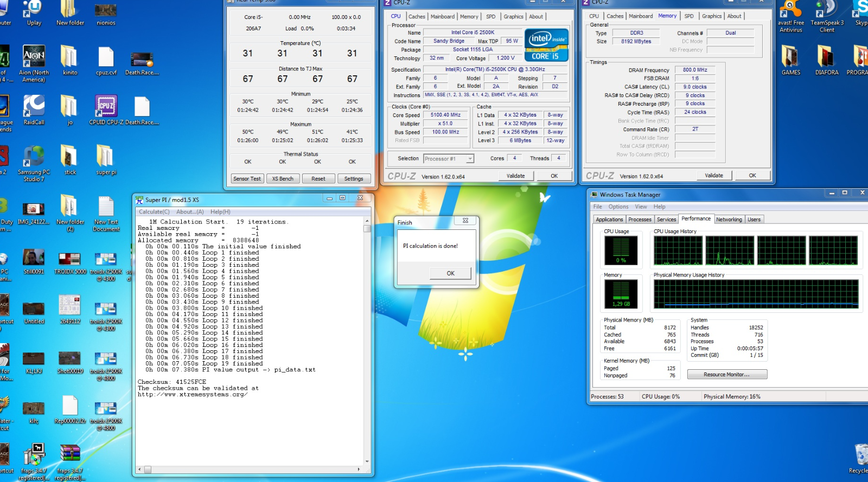Image resolution: width=868 pixels, height=482 pixels.
Task: Open the New folder (2) icon
Action: pyautogui.click(x=70, y=213)
